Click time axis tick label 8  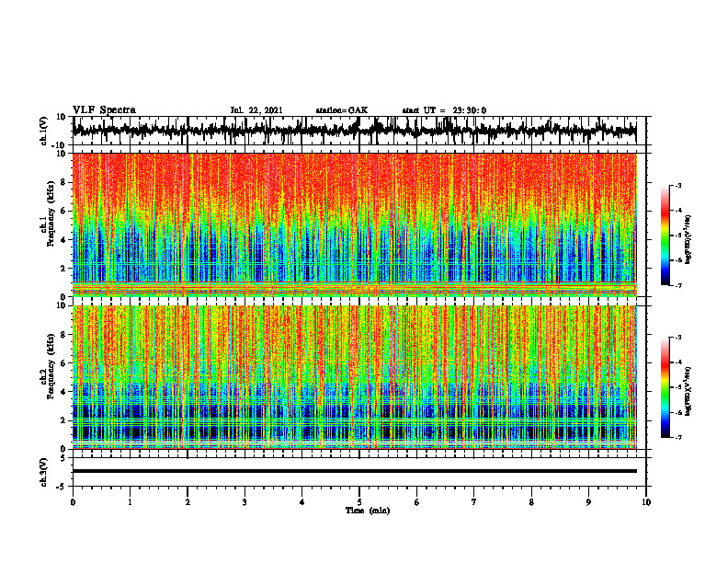(x=531, y=502)
